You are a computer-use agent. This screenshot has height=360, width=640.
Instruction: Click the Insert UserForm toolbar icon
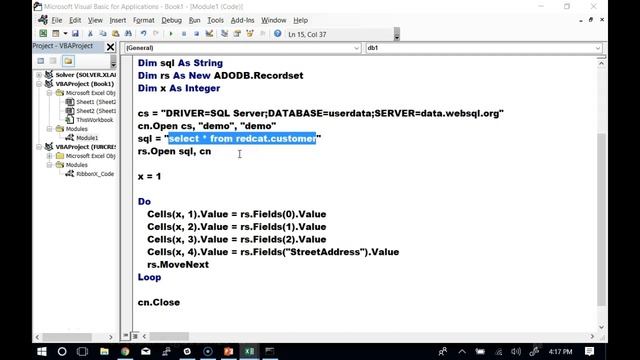point(56,34)
